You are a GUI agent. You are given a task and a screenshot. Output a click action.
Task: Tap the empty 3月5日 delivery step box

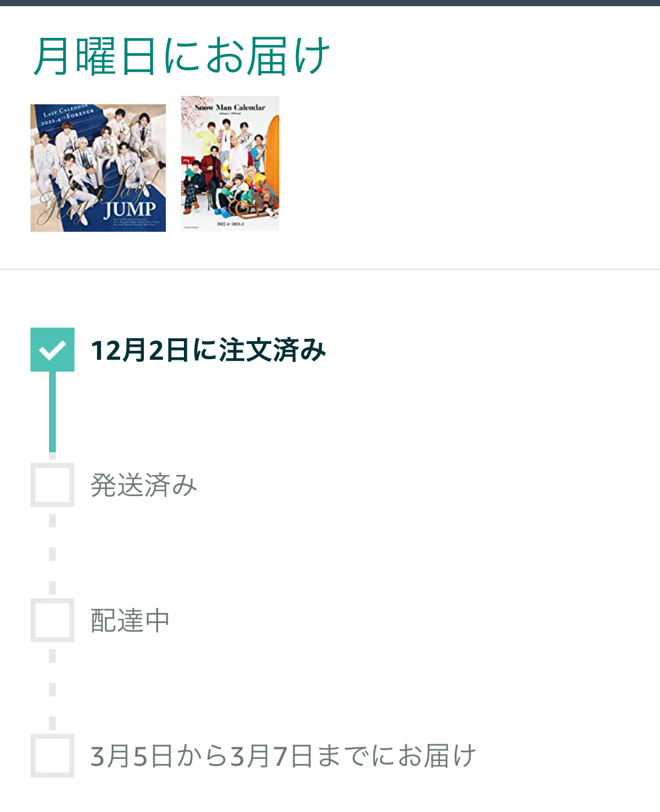coord(52,756)
